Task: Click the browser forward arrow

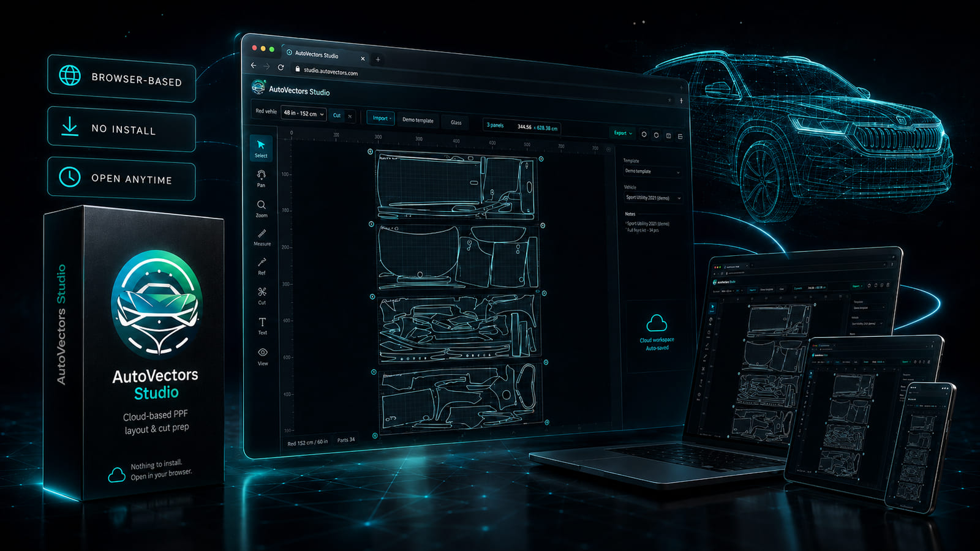Action: pyautogui.click(x=266, y=66)
